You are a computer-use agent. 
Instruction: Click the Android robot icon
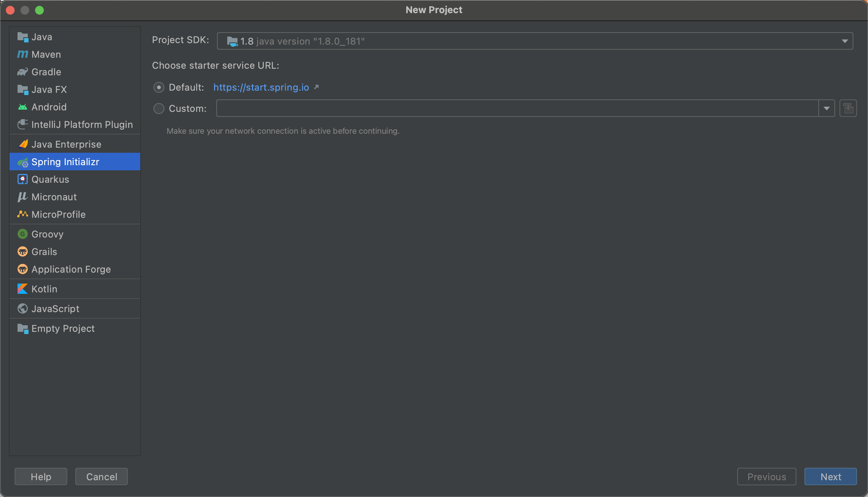(x=22, y=107)
